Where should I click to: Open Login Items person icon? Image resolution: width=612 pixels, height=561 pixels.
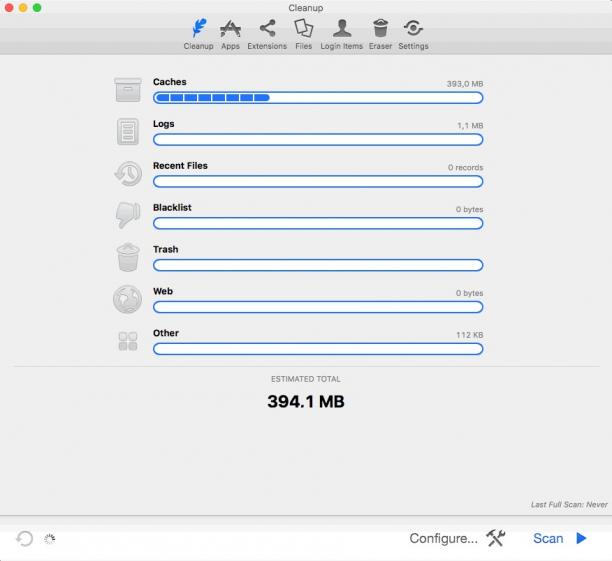click(342, 35)
